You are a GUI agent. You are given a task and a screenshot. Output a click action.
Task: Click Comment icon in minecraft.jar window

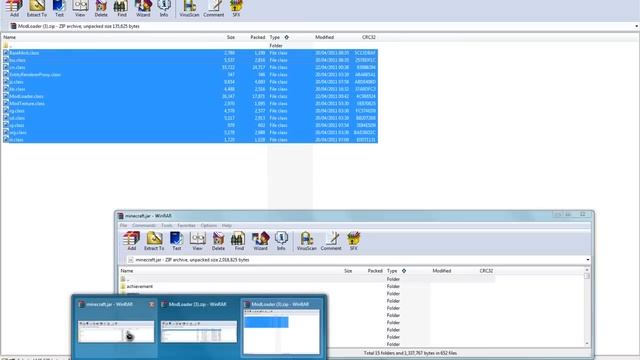(331, 241)
